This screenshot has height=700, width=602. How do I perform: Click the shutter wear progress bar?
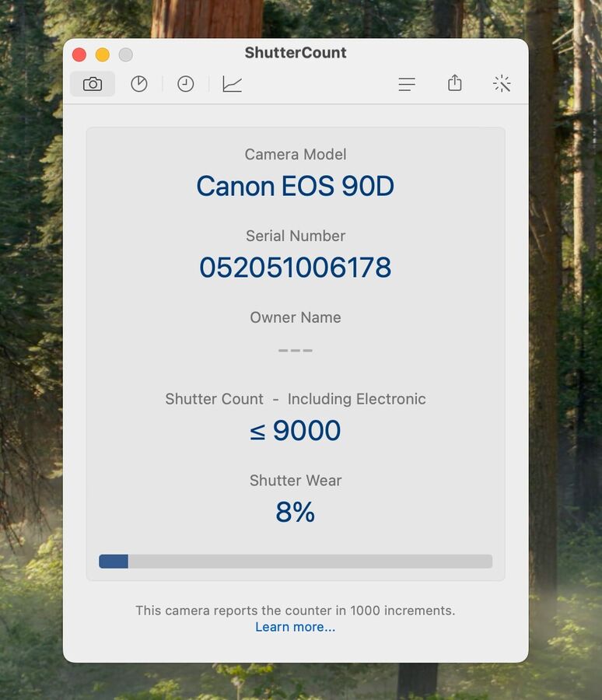pyautogui.click(x=296, y=561)
